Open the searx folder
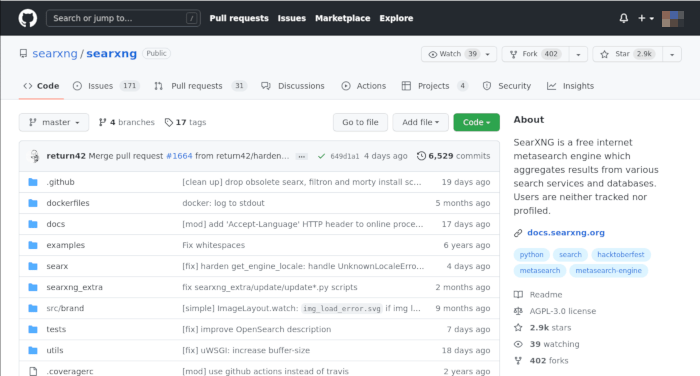 pyautogui.click(x=57, y=266)
